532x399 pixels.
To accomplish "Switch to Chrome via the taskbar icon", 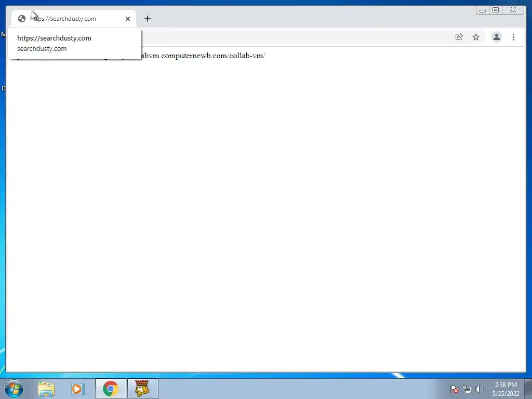I will [x=110, y=389].
